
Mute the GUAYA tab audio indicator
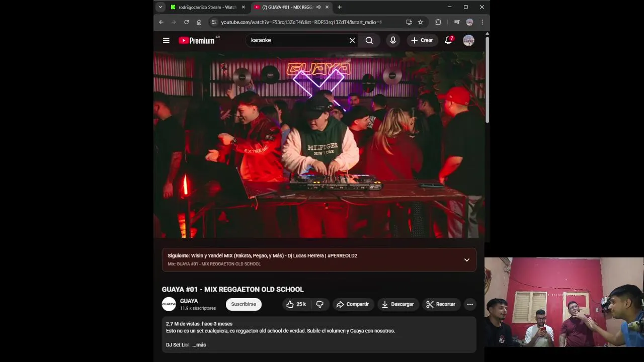click(318, 7)
